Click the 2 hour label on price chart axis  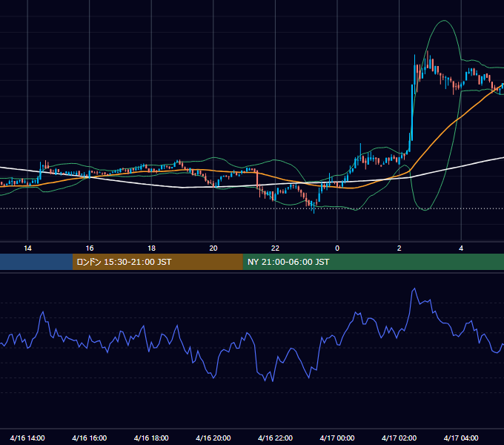399,248
